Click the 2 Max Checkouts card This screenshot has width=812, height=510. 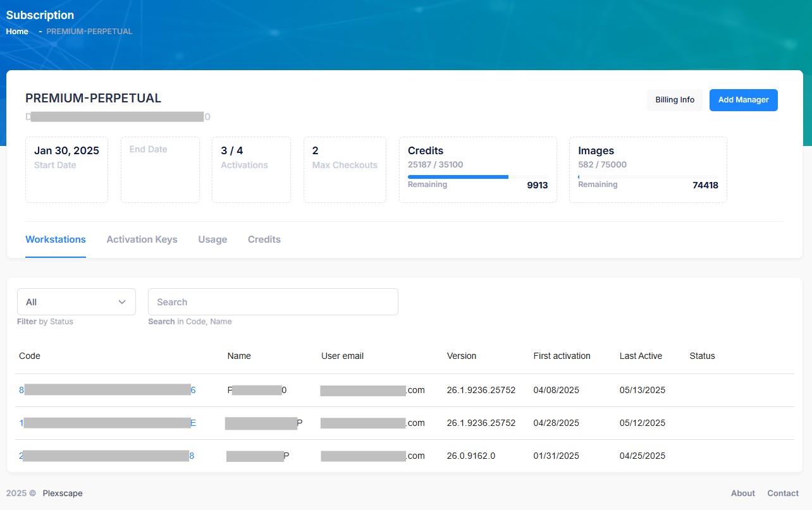(x=345, y=170)
